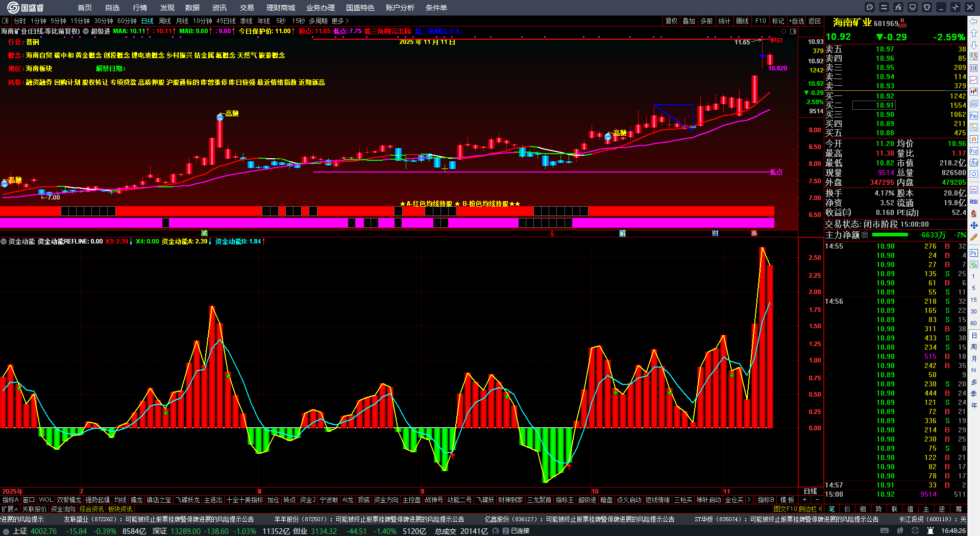Viewport: 980px width, 536px height.
Task: Open the skin theme shirt icon
Action: [926, 7]
